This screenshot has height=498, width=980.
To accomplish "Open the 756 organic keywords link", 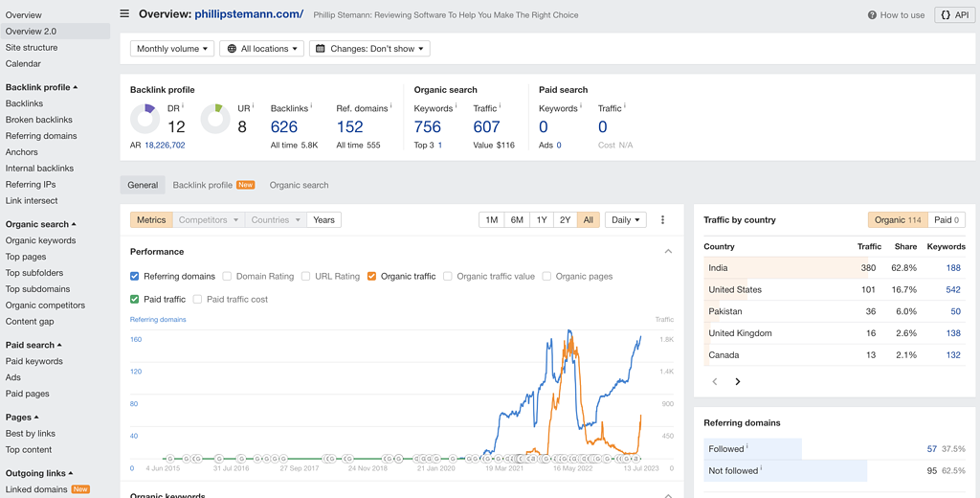I will [428, 127].
